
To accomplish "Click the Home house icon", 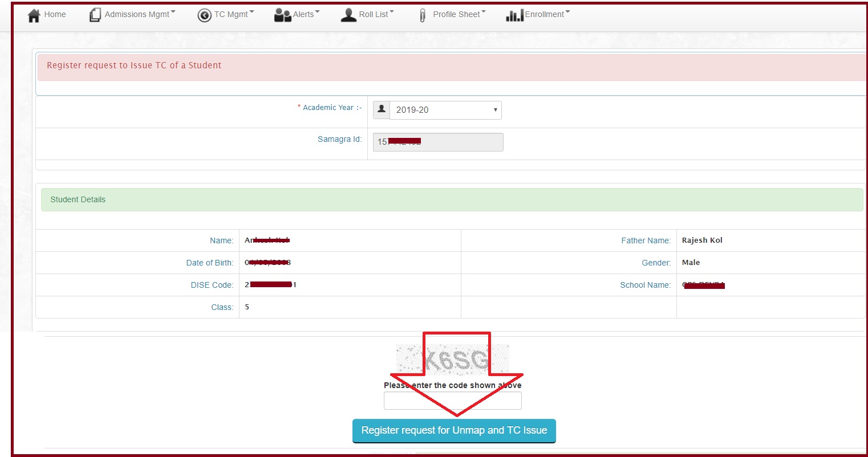I will tap(34, 15).
